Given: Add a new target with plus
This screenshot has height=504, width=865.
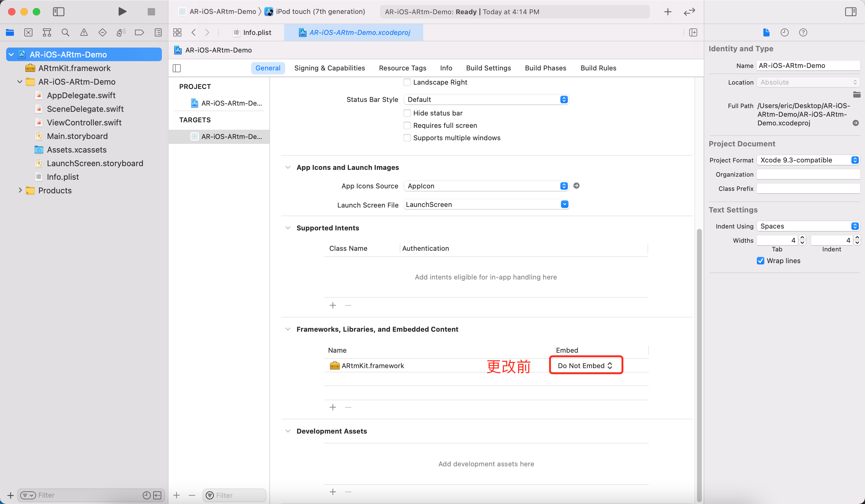Looking at the screenshot, I should 176,495.
